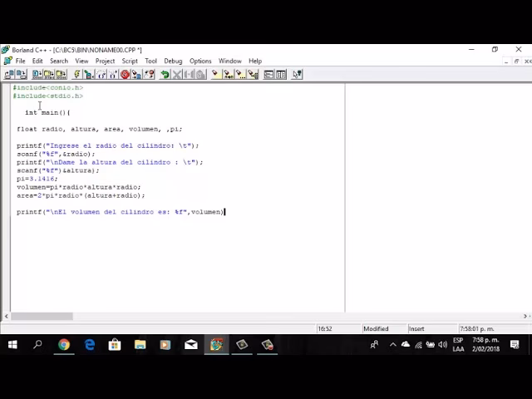Open the File menu
The height and width of the screenshot is (399, 532).
tap(20, 61)
